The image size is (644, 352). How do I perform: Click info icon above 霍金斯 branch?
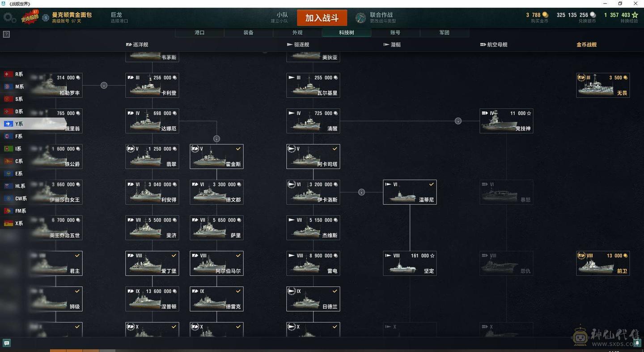click(216, 139)
